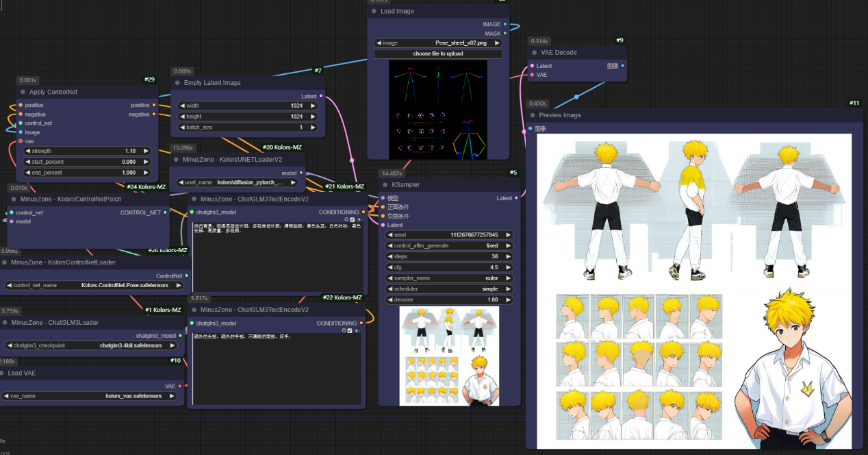Click the VAE Decode collapse dot

coord(534,53)
